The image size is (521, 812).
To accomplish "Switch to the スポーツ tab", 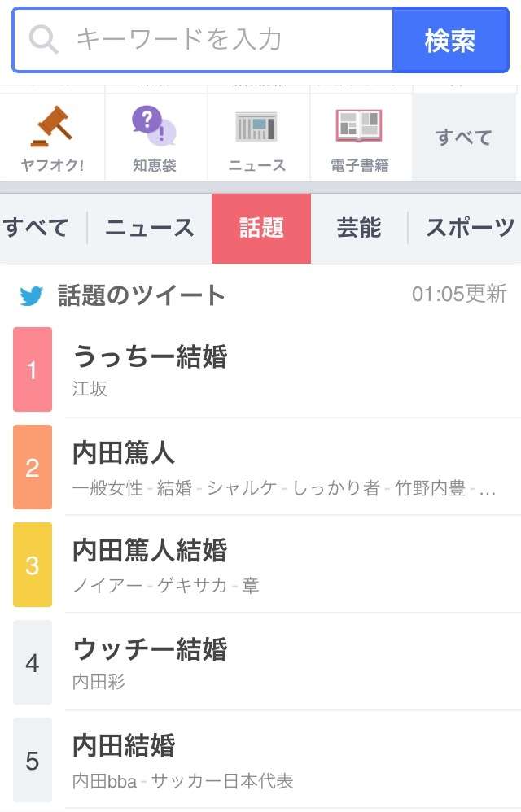I will tap(470, 228).
